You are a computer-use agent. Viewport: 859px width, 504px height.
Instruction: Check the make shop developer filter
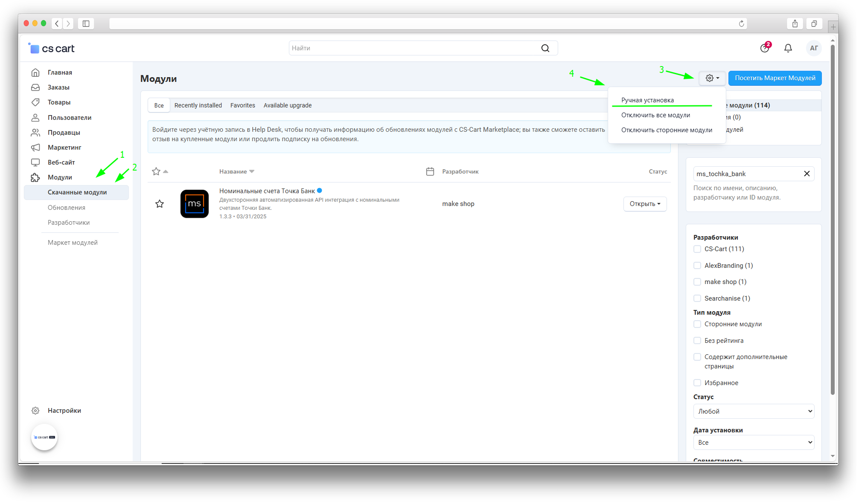point(697,282)
